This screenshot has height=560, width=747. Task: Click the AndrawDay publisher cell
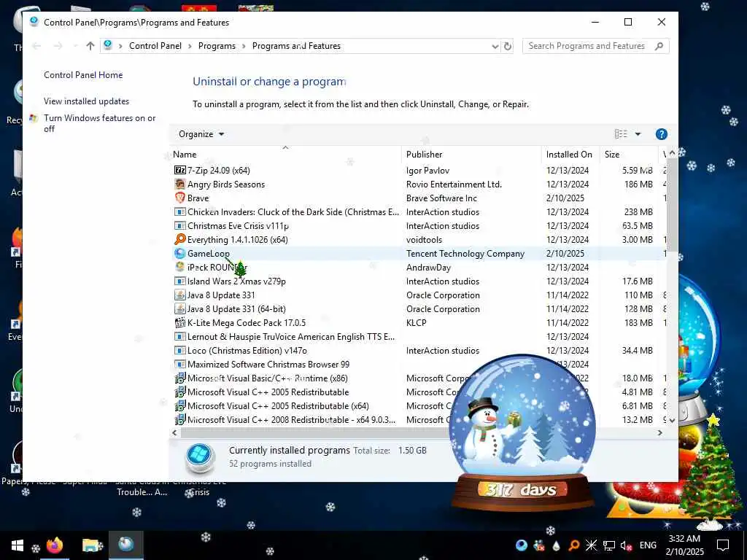pyautogui.click(x=428, y=267)
